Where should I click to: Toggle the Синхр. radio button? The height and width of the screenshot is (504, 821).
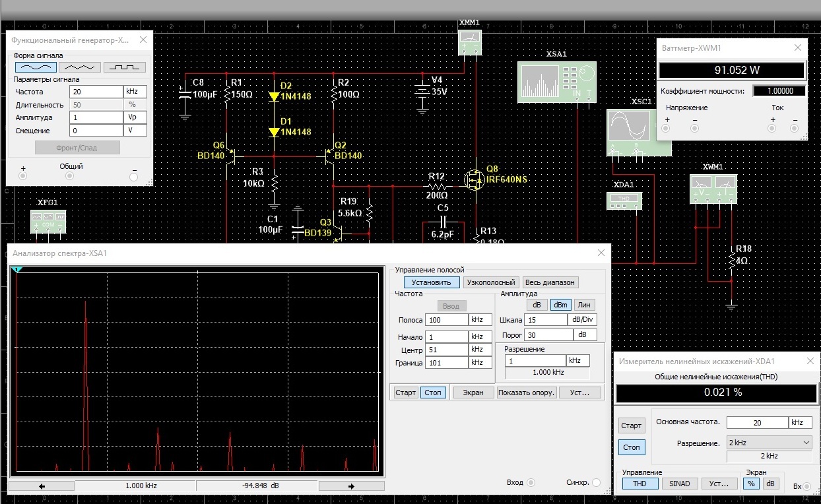tap(597, 483)
